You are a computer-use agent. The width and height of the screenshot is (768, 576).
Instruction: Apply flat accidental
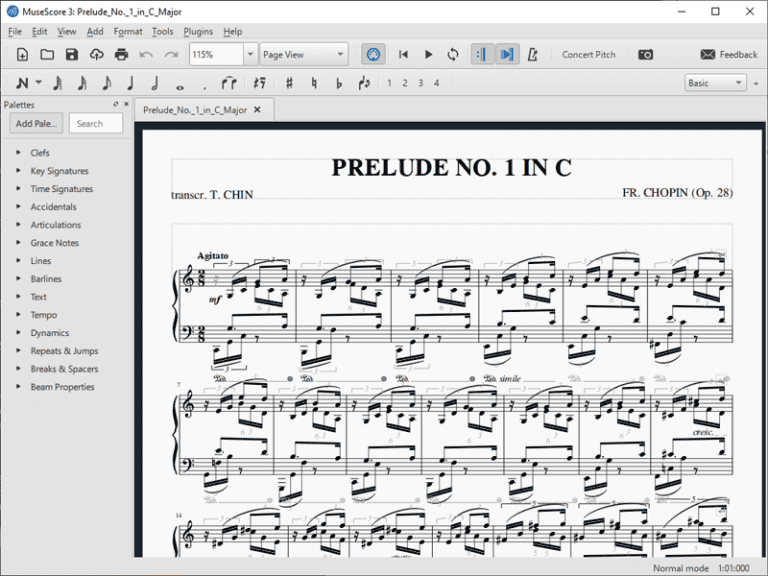coord(338,83)
